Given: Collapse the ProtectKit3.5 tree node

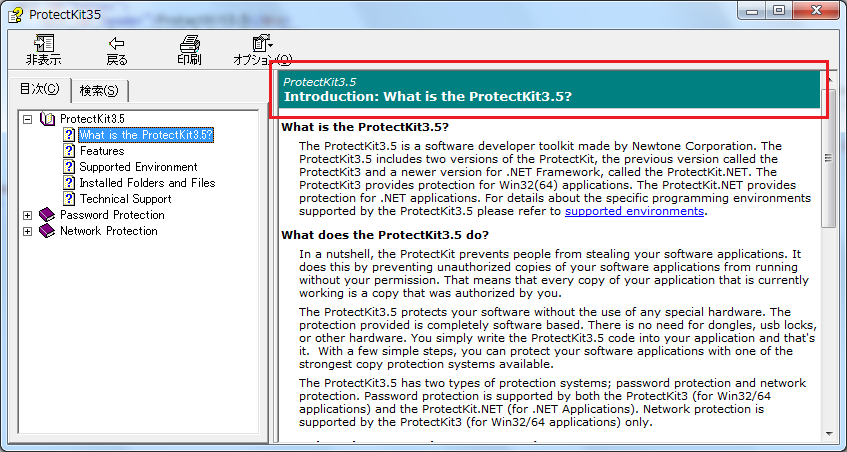Looking at the screenshot, I should click(x=28, y=119).
